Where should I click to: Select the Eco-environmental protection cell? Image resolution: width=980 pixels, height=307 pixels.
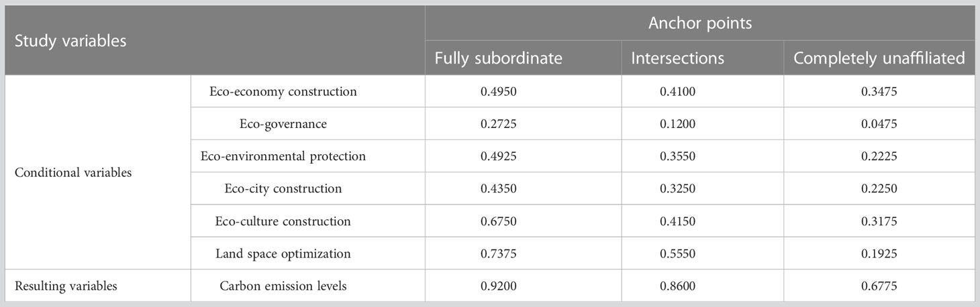(x=283, y=156)
